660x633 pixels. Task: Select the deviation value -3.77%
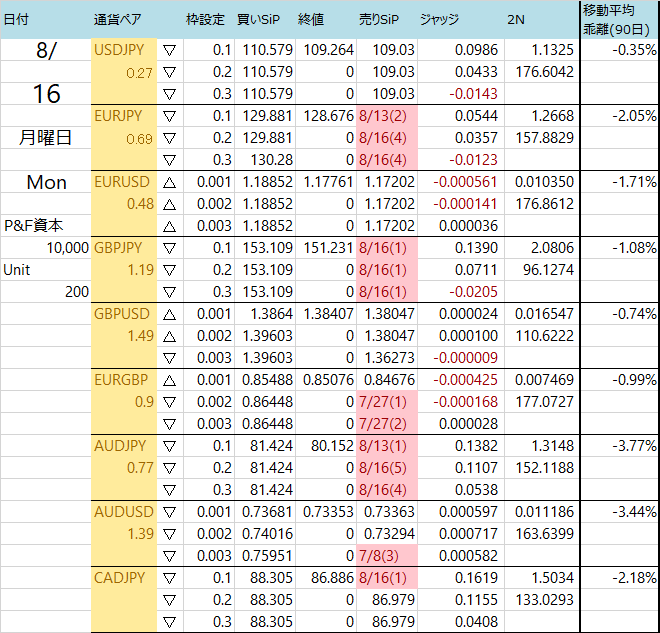(x=634, y=446)
